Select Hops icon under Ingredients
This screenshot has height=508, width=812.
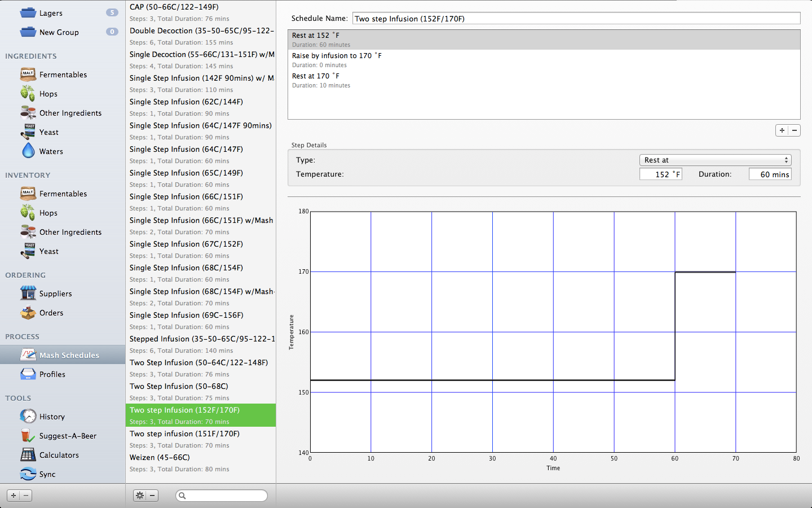tap(28, 93)
